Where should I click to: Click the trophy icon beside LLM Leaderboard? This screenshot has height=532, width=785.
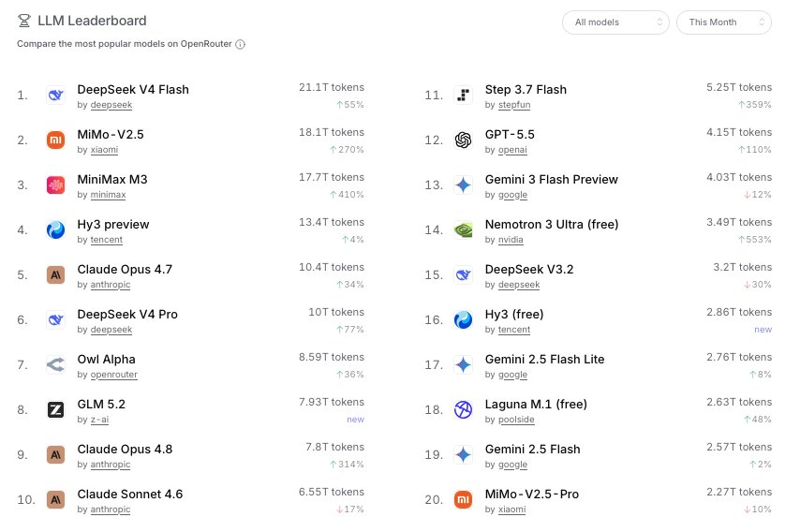23,21
